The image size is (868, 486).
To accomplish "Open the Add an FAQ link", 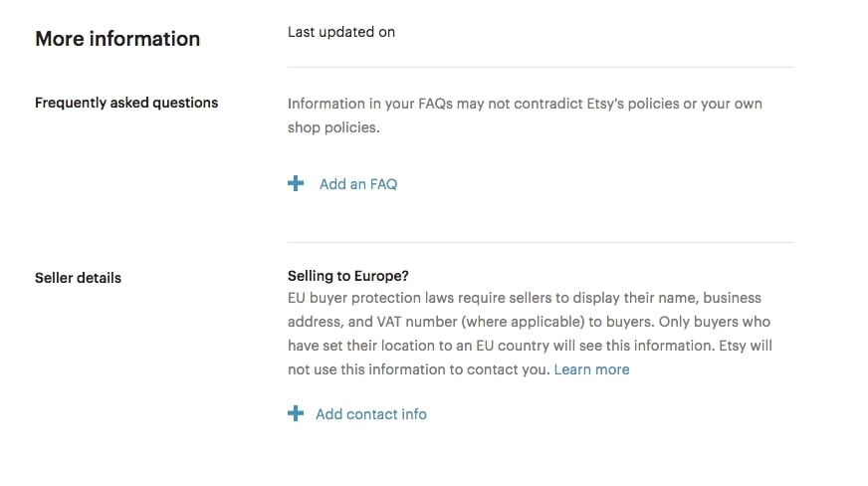I will click(358, 184).
